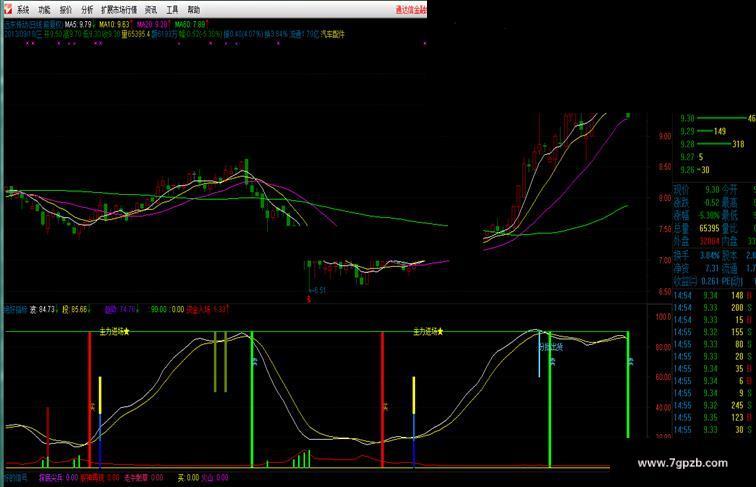
Task: Click the 14:55 trade row with volume 245
Action: 714,406
